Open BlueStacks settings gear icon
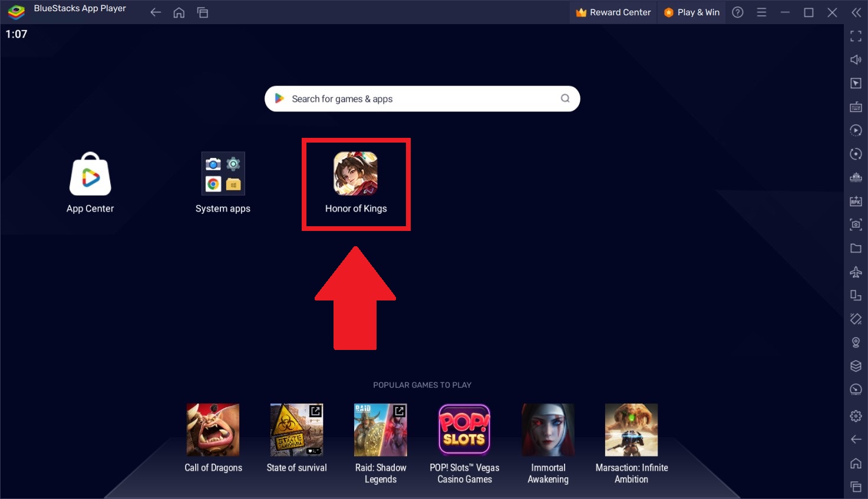Image resolution: width=868 pixels, height=499 pixels. 856,417
